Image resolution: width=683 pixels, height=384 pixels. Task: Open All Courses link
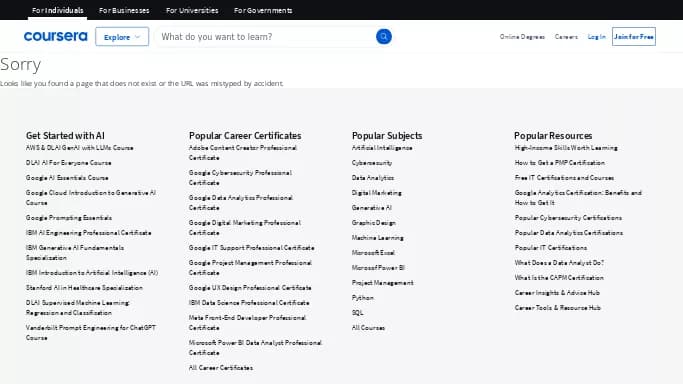[x=368, y=328]
